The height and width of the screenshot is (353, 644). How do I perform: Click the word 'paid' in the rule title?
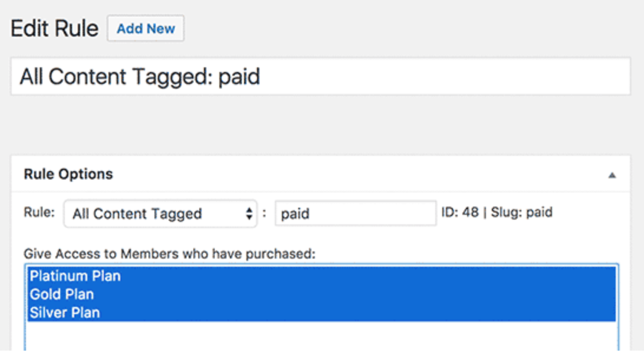pos(239,77)
